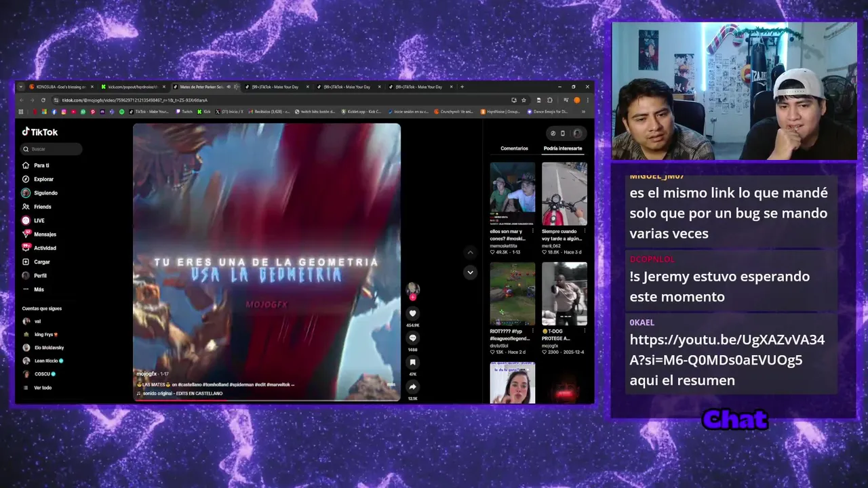Open followed account COSCU
The height and width of the screenshot is (488, 868).
(x=39, y=374)
